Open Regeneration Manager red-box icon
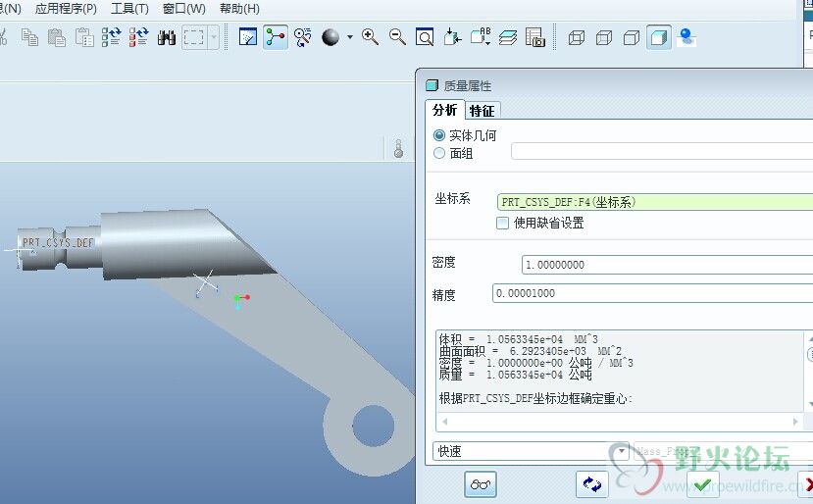The image size is (813, 504). point(138,37)
